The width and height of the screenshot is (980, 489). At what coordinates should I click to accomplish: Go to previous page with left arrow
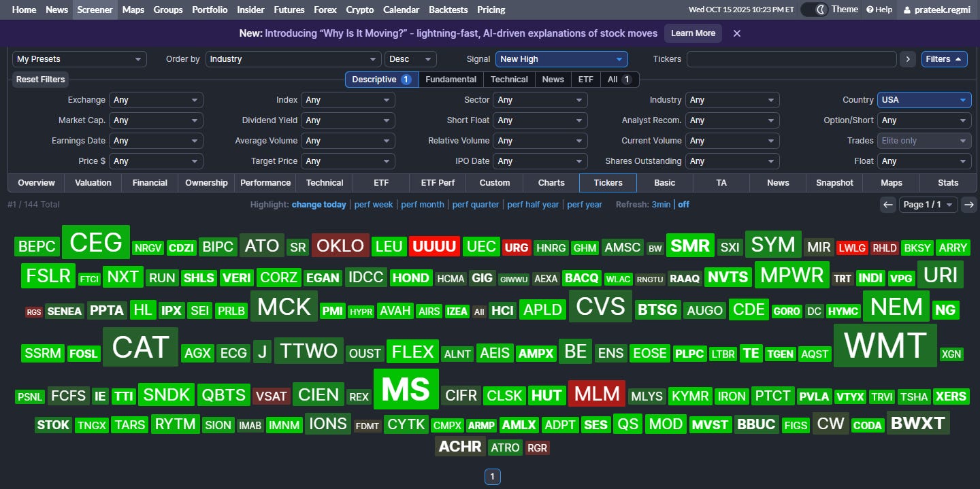887,204
